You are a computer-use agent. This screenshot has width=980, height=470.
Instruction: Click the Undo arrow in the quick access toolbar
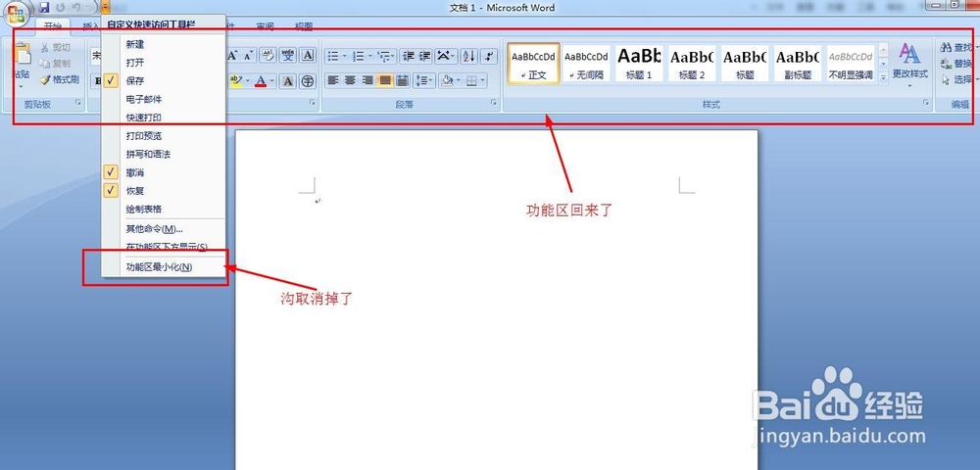coord(75,8)
